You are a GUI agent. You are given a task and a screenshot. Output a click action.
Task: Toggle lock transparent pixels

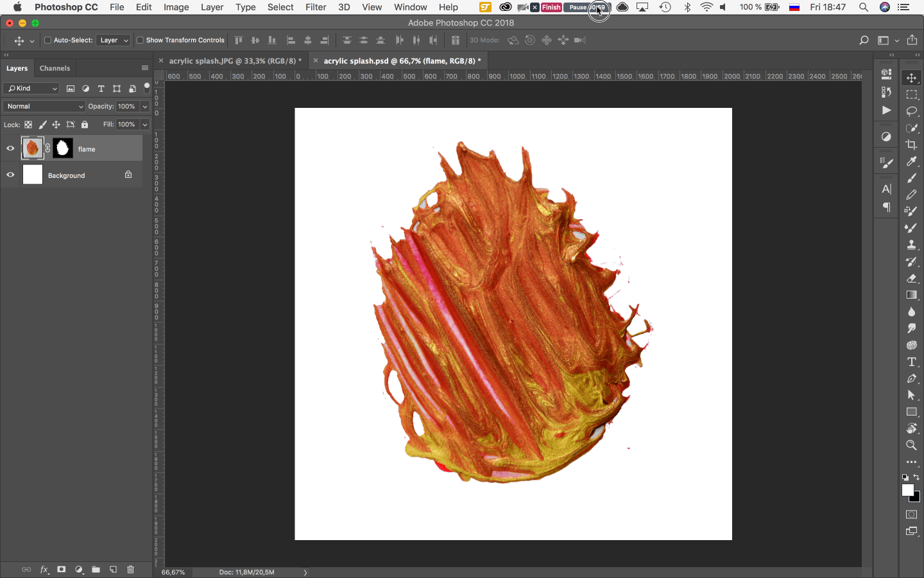28,125
